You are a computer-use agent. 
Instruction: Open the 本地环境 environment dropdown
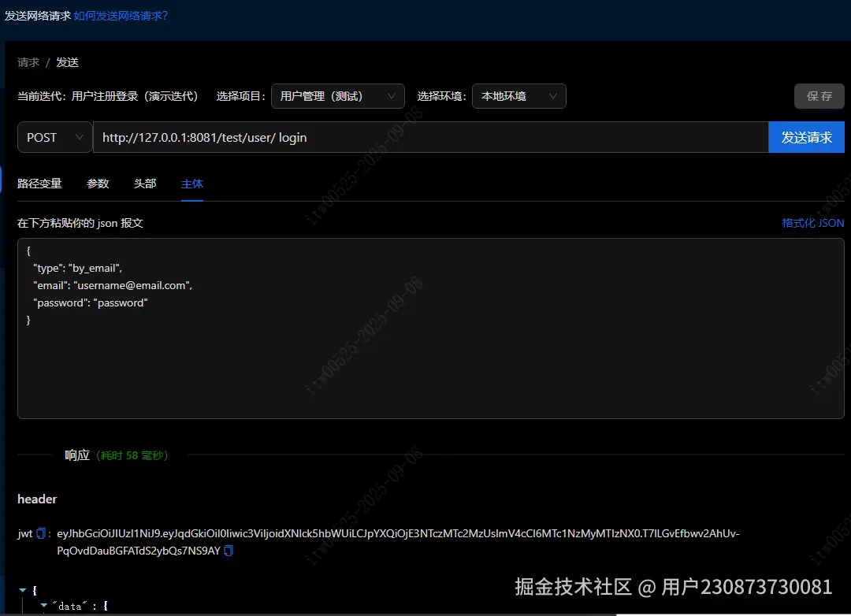[518, 96]
